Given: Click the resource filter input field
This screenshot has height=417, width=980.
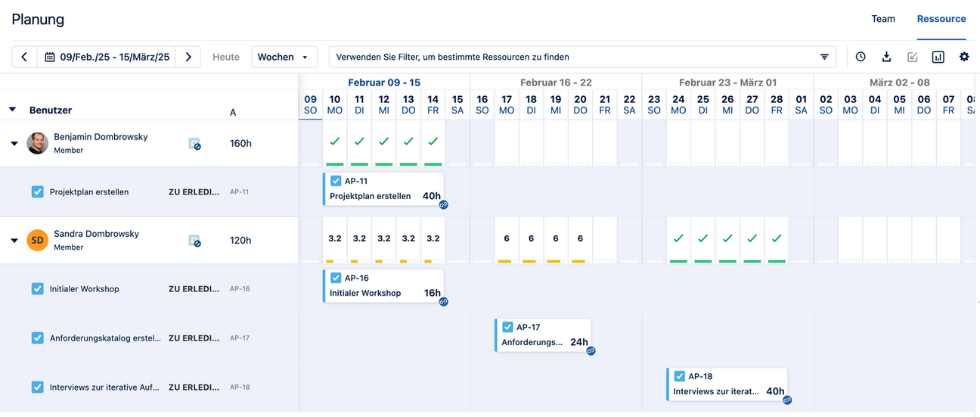Looking at the screenshot, I should point(575,57).
